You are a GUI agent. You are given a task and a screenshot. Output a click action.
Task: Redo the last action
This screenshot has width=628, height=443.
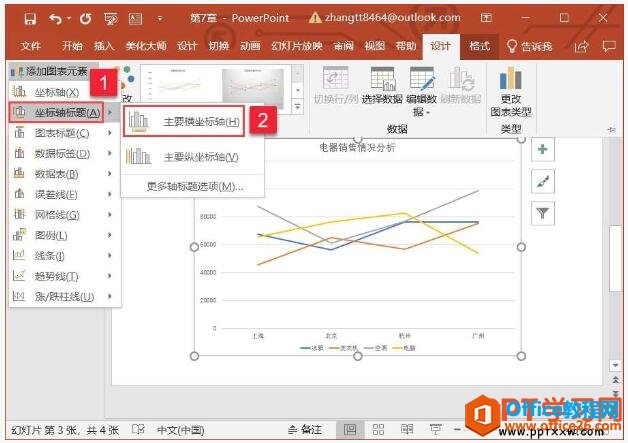pyautogui.click(x=85, y=18)
